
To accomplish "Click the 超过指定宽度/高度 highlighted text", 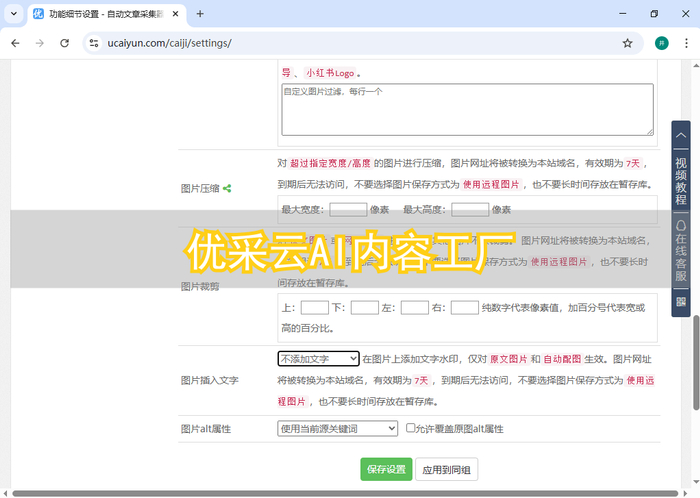I will pyautogui.click(x=330, y=163).
